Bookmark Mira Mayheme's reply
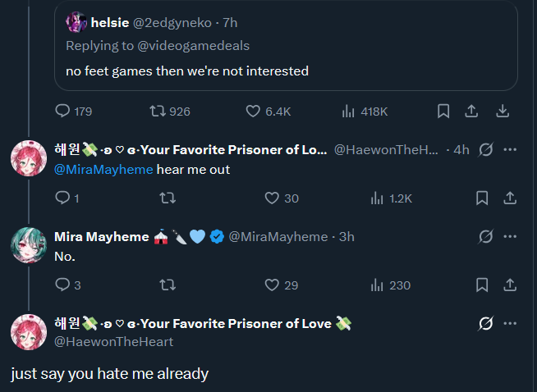The width and height of the screenshot is (537, 392). click(483, 285)
